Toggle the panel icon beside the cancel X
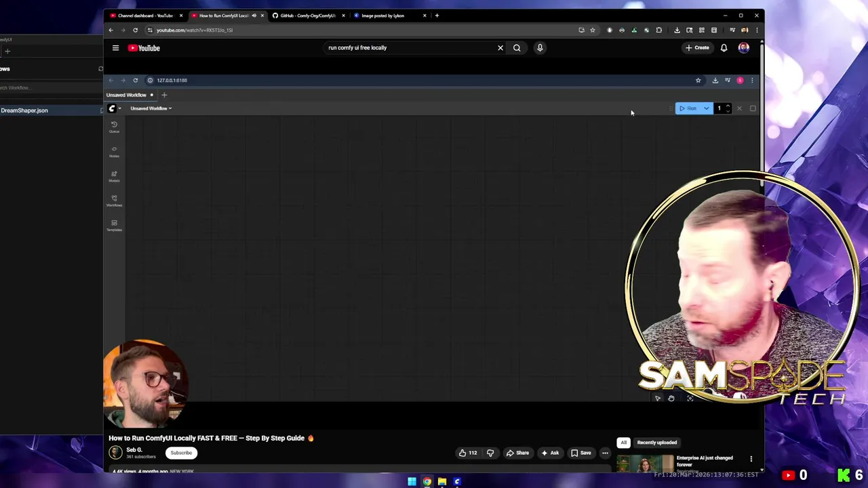 753,108
